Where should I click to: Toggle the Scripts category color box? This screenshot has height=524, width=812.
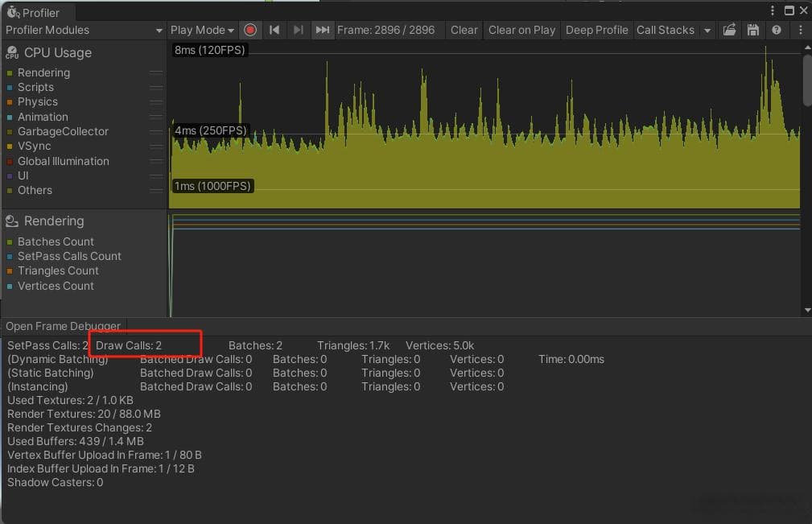pyautogui.click(x=10, y=88)
